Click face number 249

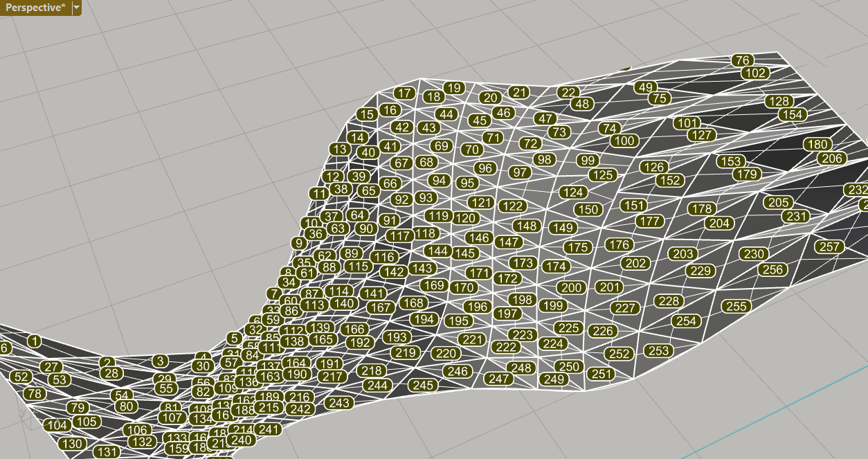554,379
